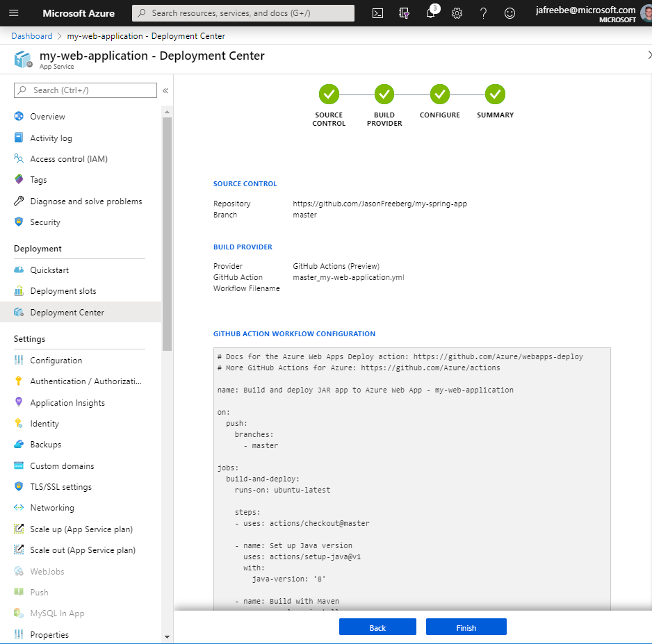Image resolution: width=652 pixels, height=644 pixels.
Task: Open the directory and subscription filter
Action: coord(403,13)
